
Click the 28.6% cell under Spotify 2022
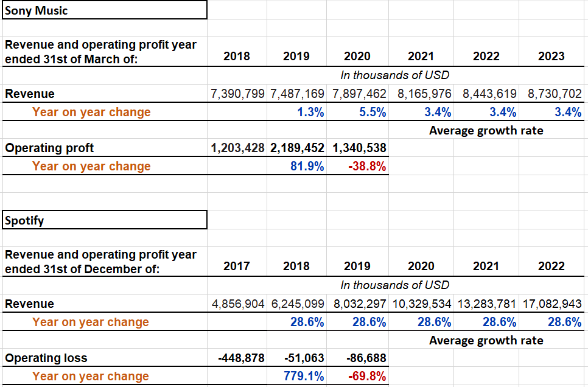(551, 322)
